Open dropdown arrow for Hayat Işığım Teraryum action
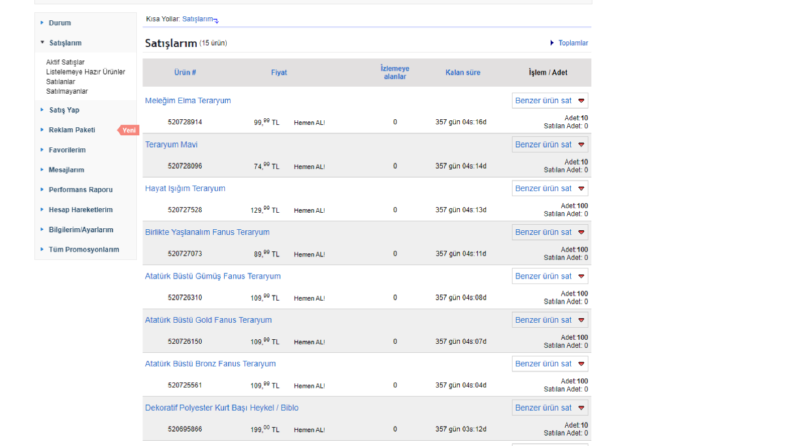Screen dimensions: 793x446 (581, 189)
